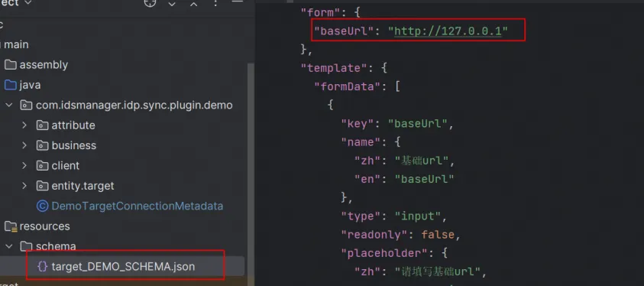Click the Collapse All icon in Project toolbar
Viewport: 644px width, 286px height.
point(193,4)
